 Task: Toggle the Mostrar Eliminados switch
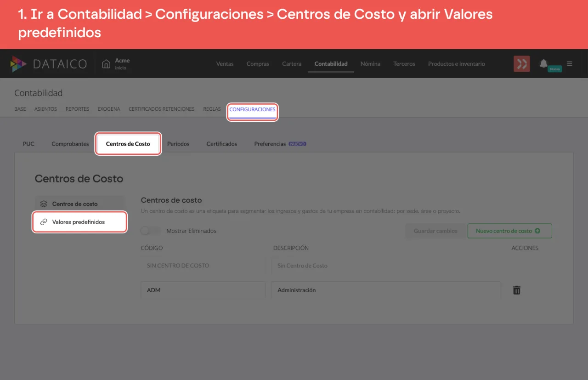click(151, 231)
